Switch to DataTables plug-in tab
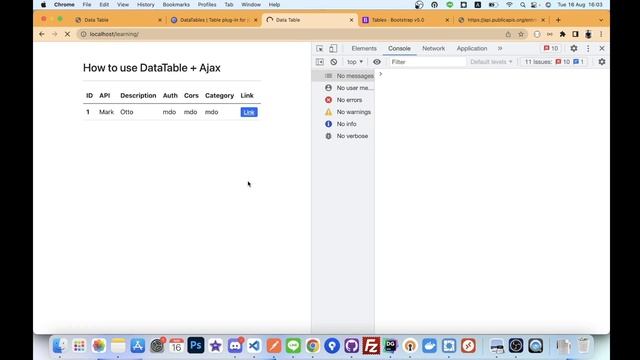640x360 pixels. 214,20
